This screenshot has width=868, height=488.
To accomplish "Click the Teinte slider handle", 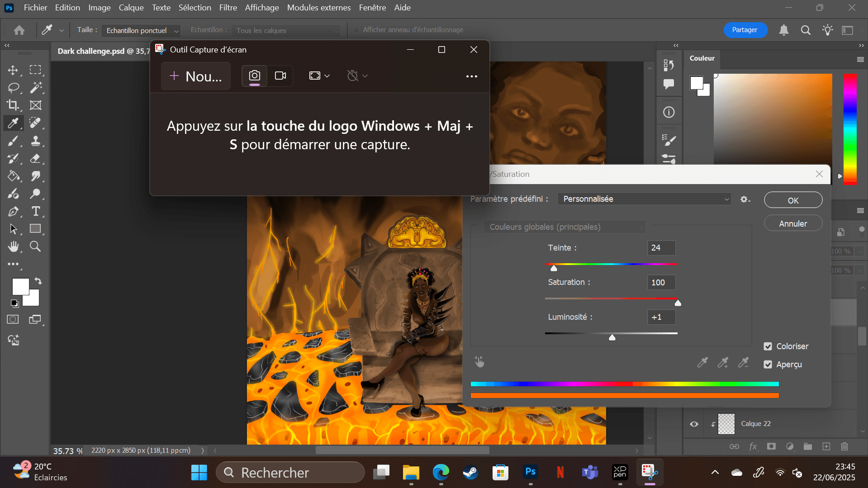I will click(x=554, y=268).
